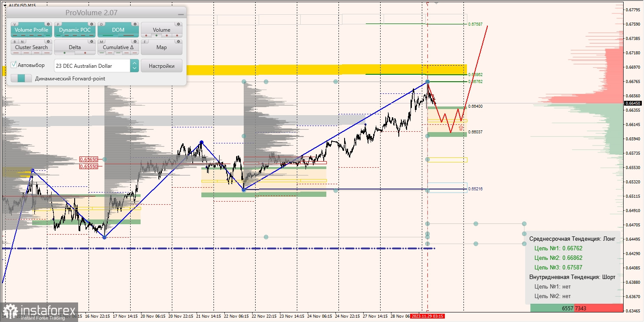This screenshot has height=322, width=644.
Task: Click the 0.67795 price scale value
Action: [x=633, y=10]
